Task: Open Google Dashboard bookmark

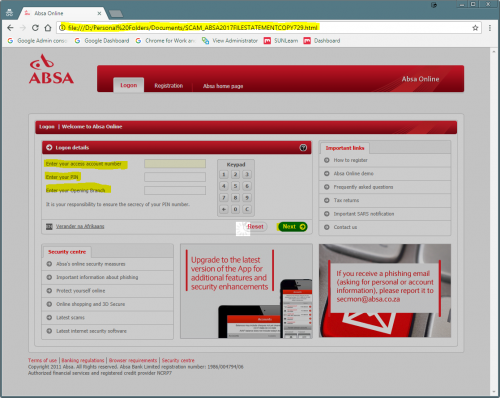Action: tap(102, 41)
